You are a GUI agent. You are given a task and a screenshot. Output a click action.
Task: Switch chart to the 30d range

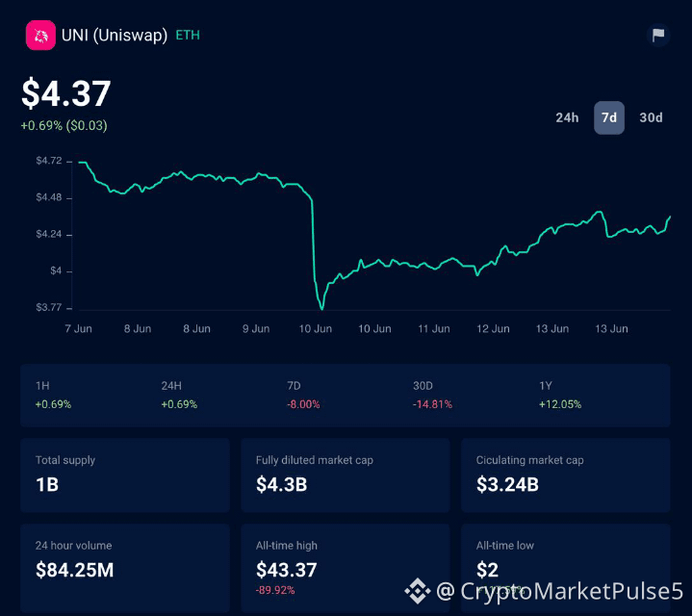(651, 117)
